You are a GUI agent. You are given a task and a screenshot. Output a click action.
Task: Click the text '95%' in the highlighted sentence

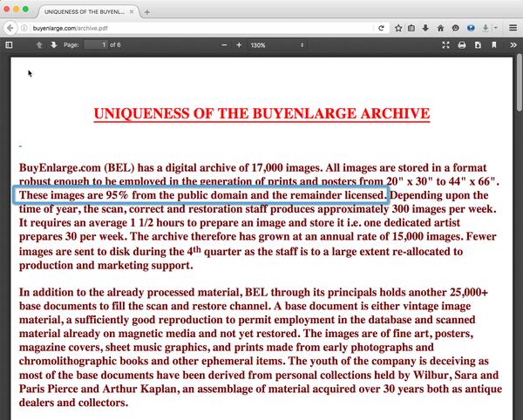click(x=117, y=195)
